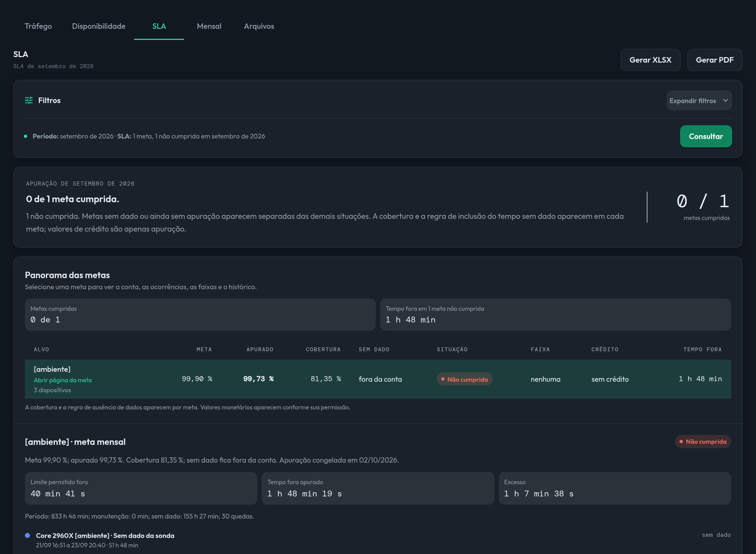Click the Não cumprida badge beside meta mensal heading
This screenshot has width=756, height=554.
[703, 442]
